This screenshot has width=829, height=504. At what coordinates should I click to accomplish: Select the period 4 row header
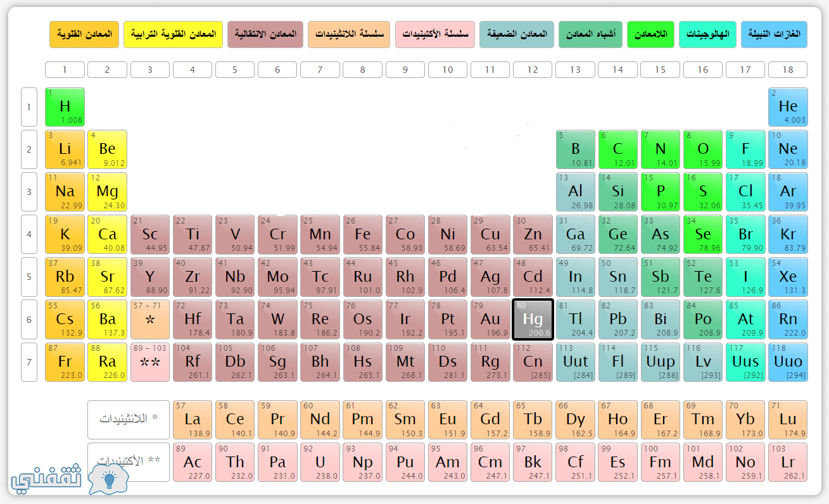(29, 234)
